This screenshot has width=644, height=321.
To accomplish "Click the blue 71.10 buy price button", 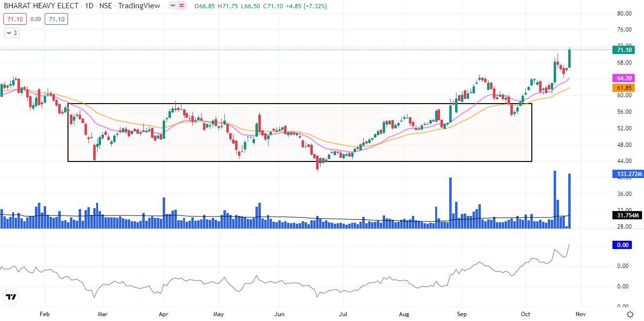I will pos(56,19).
